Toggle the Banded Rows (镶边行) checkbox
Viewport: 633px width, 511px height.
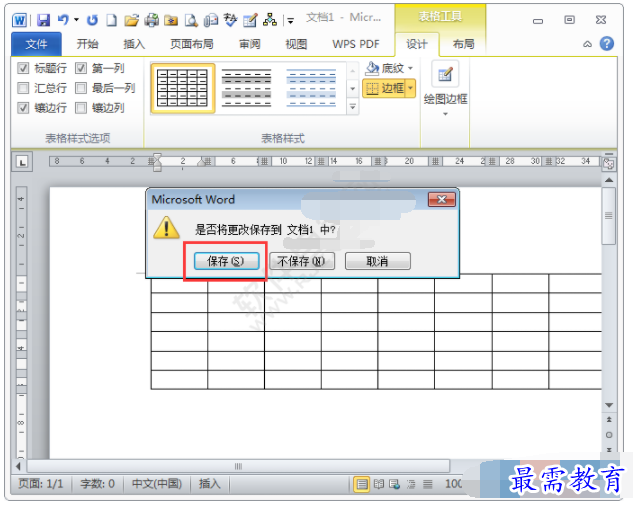click(x=23, y=108)
